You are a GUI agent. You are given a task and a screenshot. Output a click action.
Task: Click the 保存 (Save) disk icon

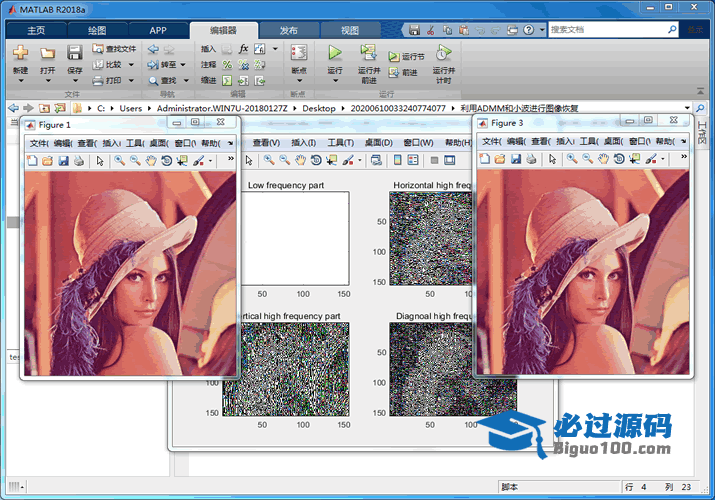[74, 53]
